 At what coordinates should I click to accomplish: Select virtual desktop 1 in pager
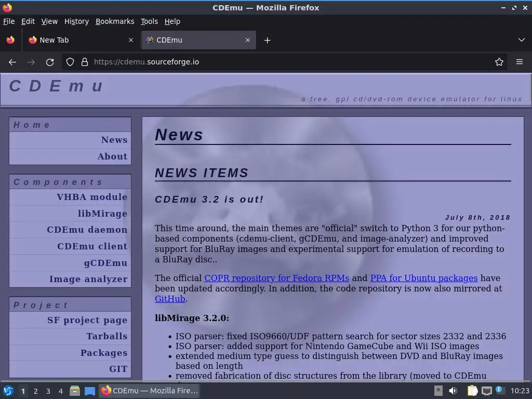(23, 391)
